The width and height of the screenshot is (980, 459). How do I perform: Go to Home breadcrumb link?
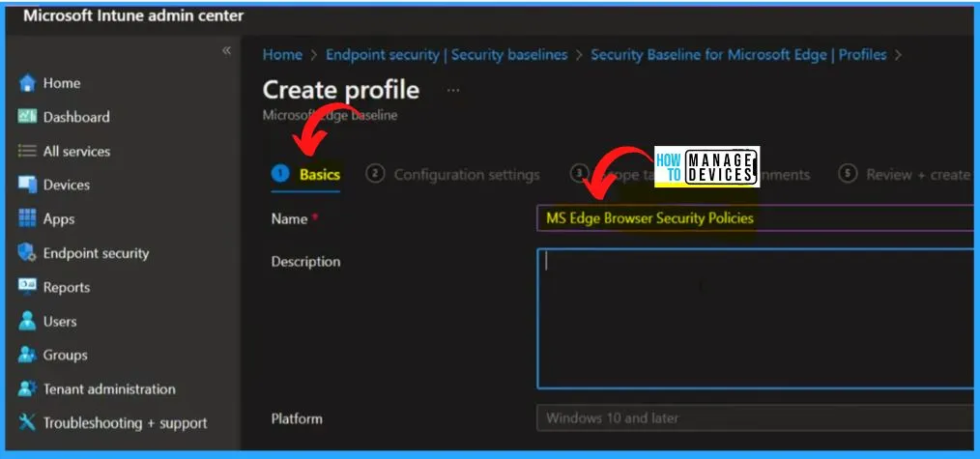coord(282,55)
